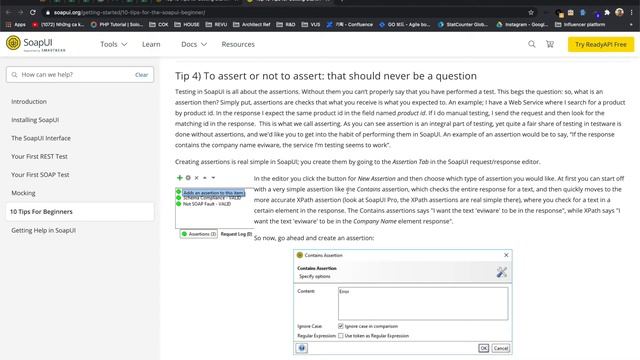Click OK in Contains Assertion dialog
Image resolution: width=640 pixels, height=360 pixels.
coord(483,348)
